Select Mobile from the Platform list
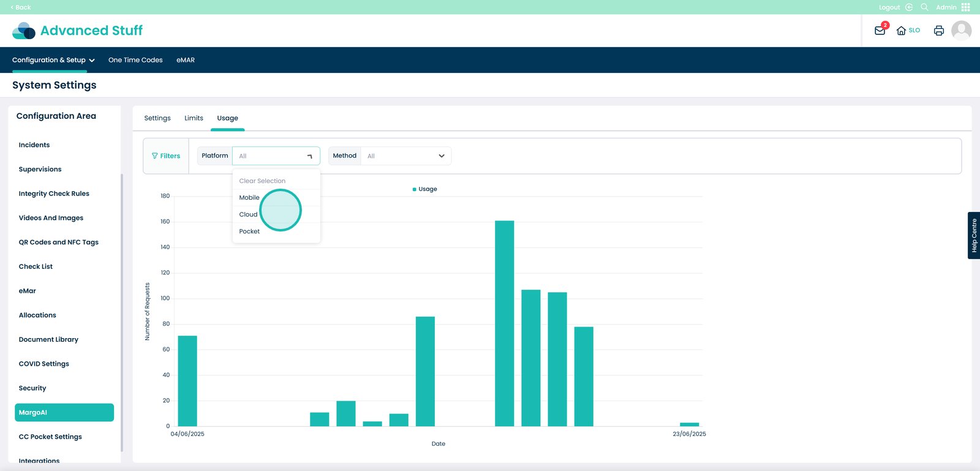Viewport: 980px width, 471px height. 249,198
